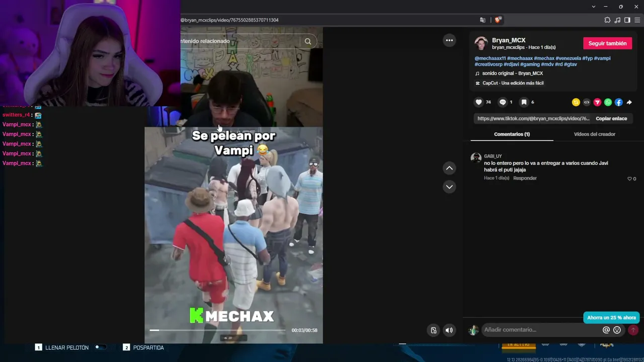
Task: Seek the video progress bar
Action: click(x=217, y=330)
